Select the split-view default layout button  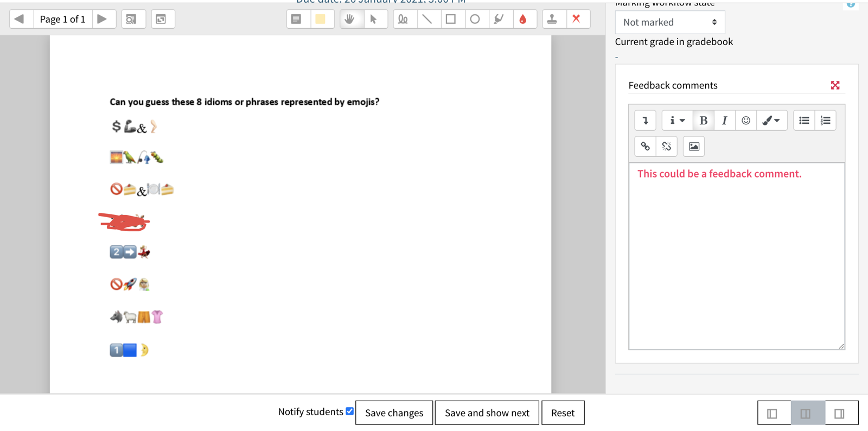coord(808,414)
